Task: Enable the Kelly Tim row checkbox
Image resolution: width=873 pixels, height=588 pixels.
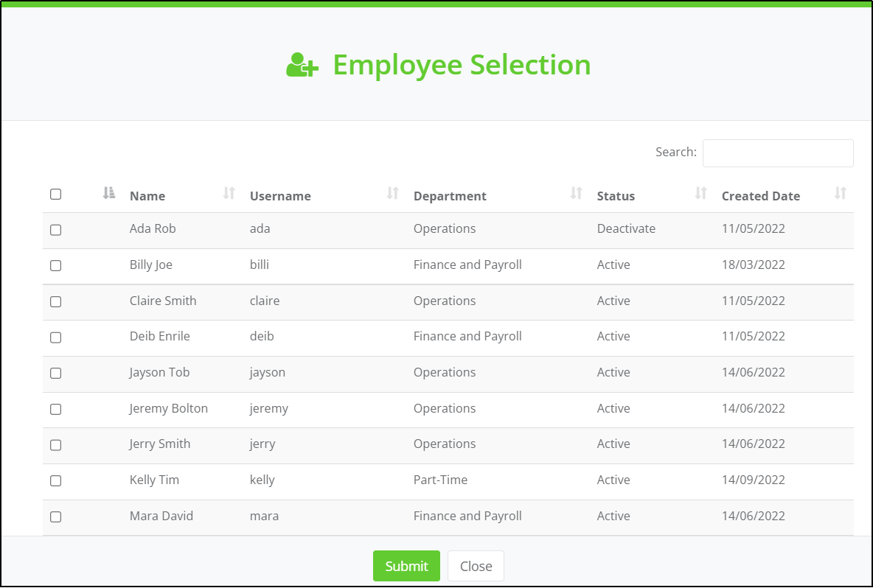Action: pyautogui.click(x=56, y=480)
